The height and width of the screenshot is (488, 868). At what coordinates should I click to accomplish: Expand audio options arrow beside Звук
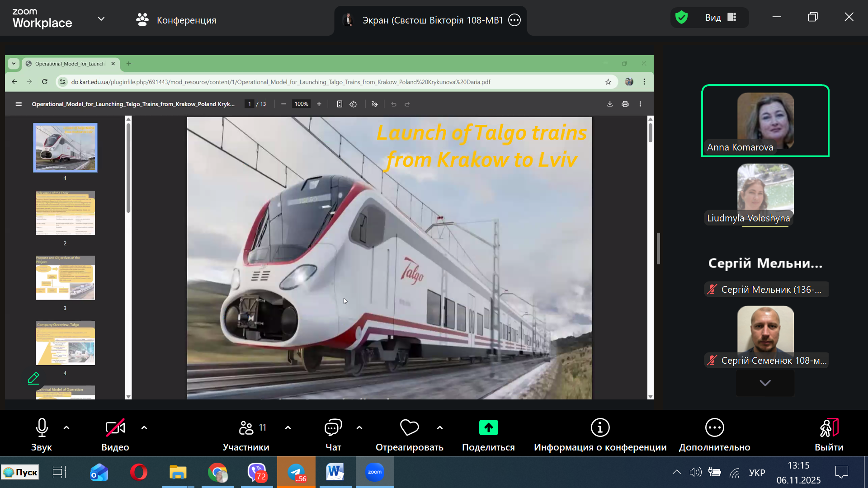point(66,427)
